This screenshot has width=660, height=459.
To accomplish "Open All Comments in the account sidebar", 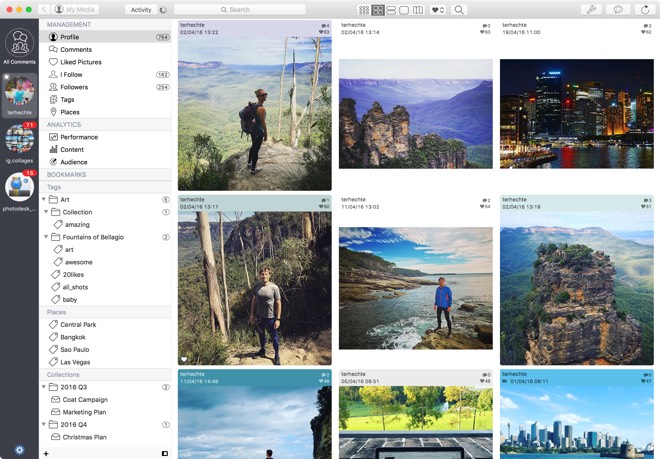I will pyautogui.click(x=20, y=46).
